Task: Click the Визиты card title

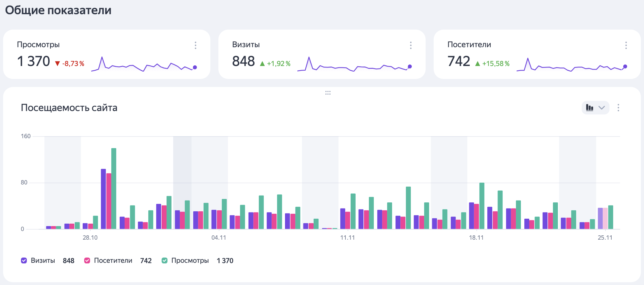Action: (x=246, y=44)
